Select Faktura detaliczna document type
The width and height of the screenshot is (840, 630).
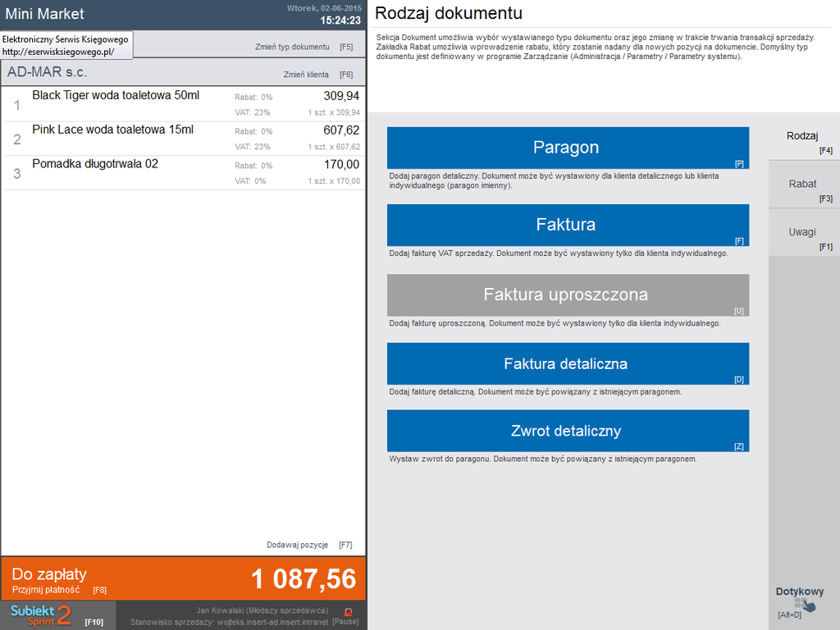[x=568, y=363]
